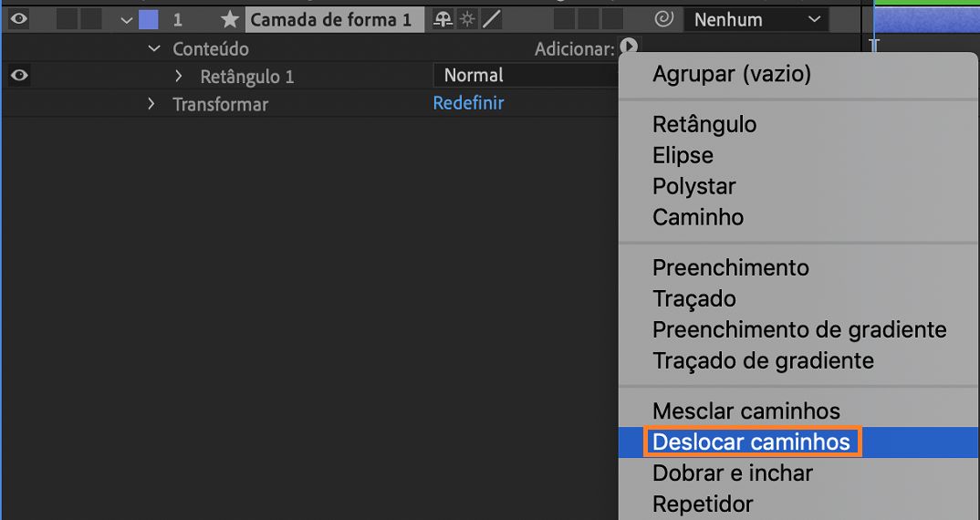Open the Nenhum parent dropdown
This screenshot has width=980, height=520.
click(x=756, y=19)
